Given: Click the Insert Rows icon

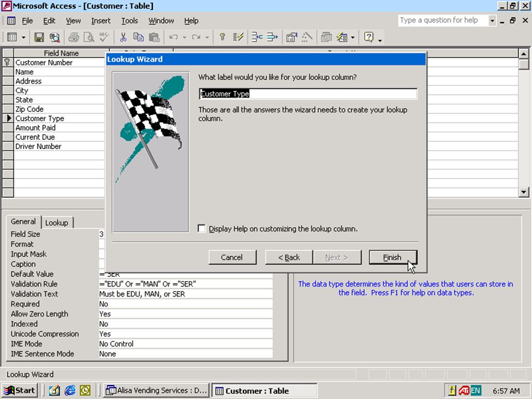Looking at the screenshot, I should (257, 37).
